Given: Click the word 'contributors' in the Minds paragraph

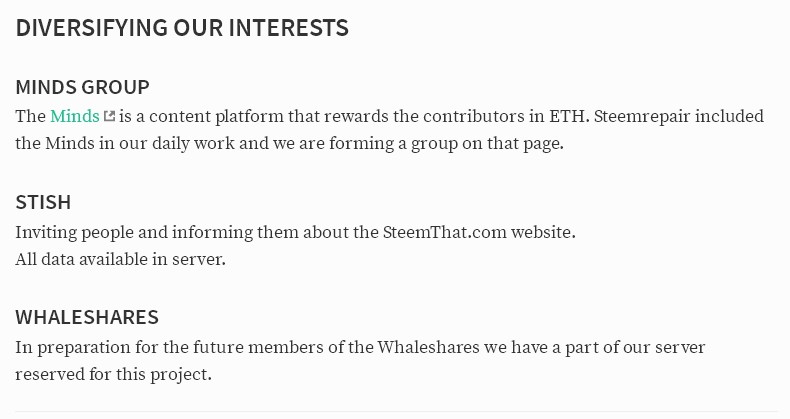Looking at the screenshot, I should click(474, 116).
